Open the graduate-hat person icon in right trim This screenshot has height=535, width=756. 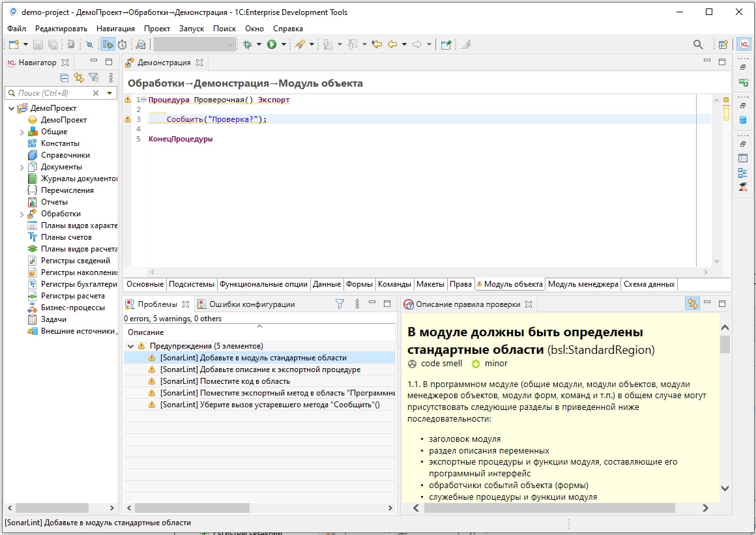(743, 186)
